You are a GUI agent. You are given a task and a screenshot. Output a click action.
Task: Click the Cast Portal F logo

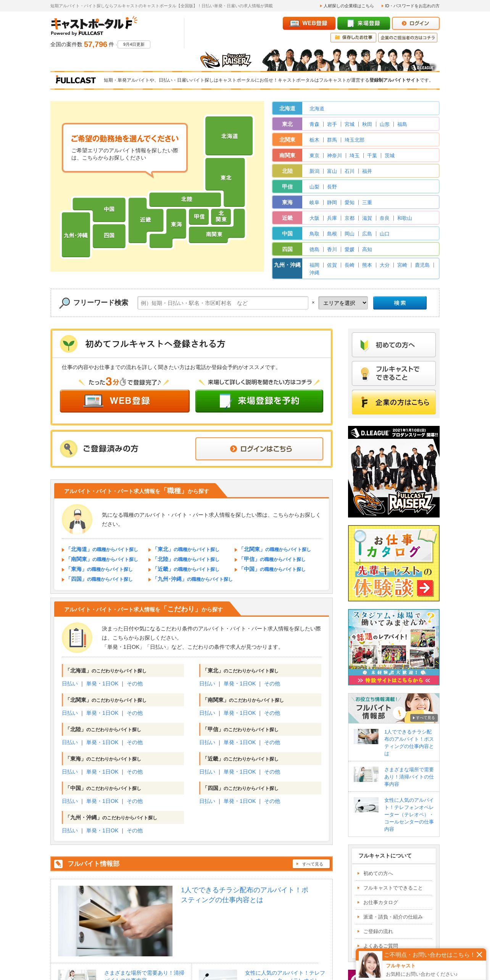94,26
